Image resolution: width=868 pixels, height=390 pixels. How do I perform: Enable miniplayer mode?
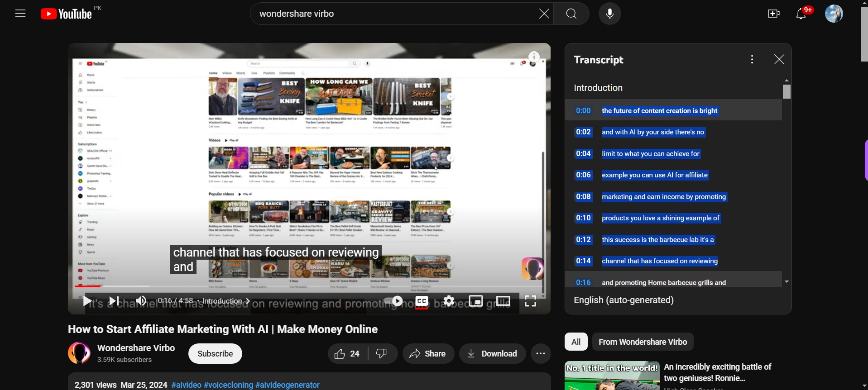[x=476, y=301]
